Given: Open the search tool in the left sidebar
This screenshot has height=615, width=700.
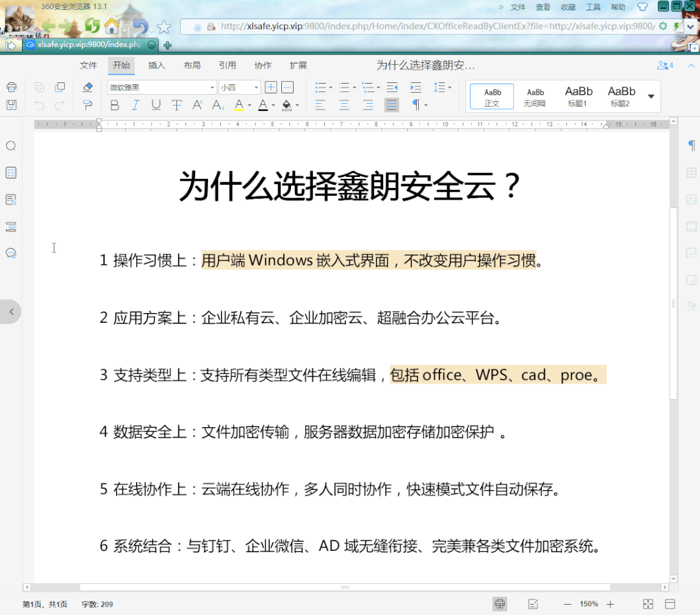Looking at the screenshot, I should [10, 146].
